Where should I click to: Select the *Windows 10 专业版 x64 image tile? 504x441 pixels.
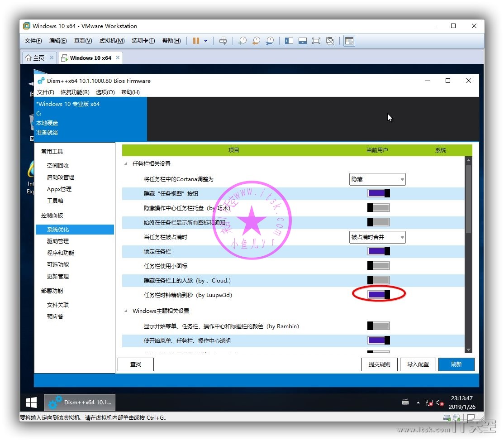click(x=90, y=118)
